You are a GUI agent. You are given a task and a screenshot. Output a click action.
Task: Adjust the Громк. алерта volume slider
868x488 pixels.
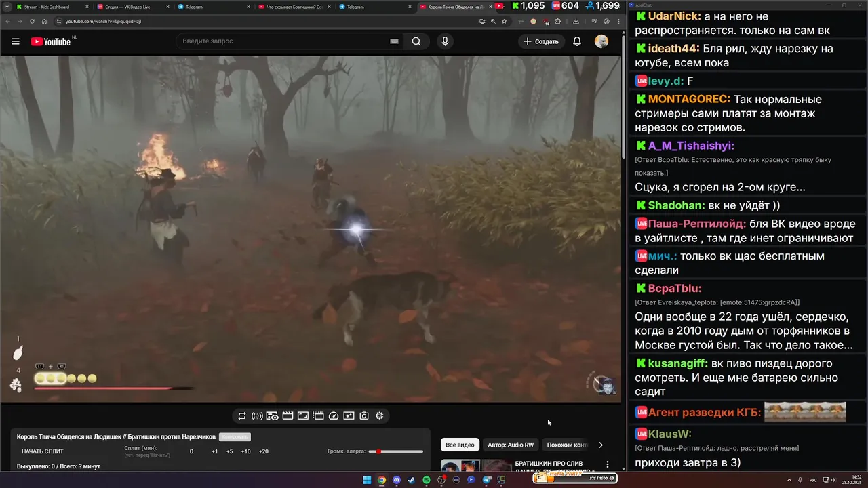[x=395, y=451]
